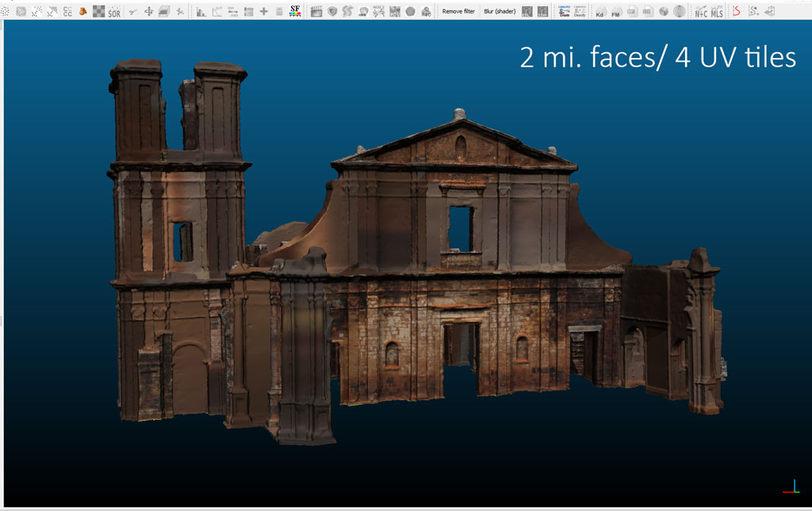Click the translate/rotate cross-arrows icon
The image size is (812, 511).
coord(148,12)
